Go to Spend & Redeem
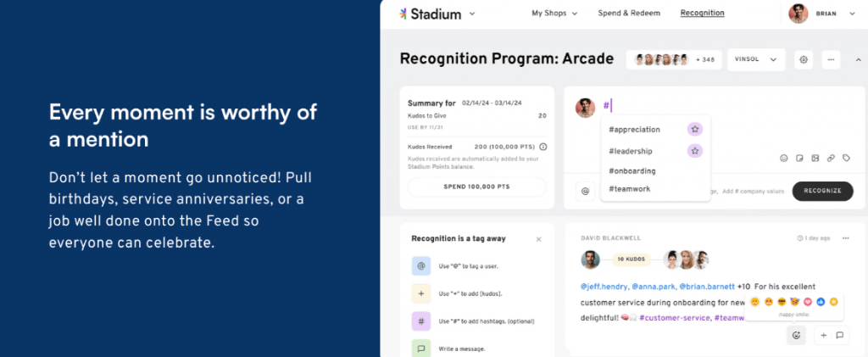 (629, 14)
